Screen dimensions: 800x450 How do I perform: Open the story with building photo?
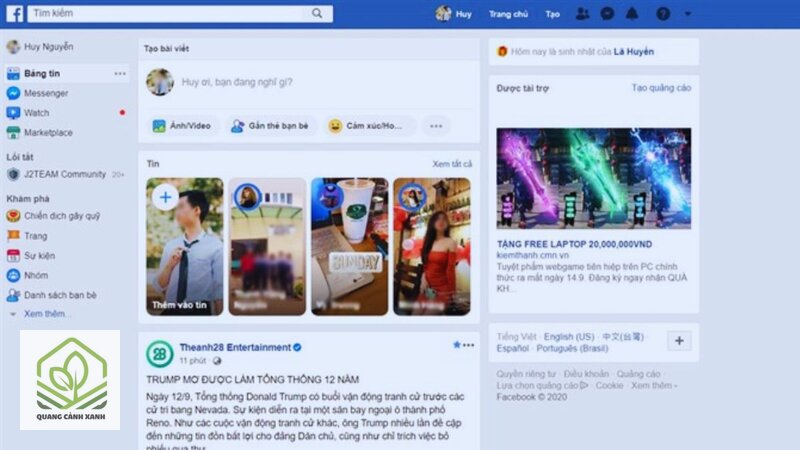coord(267,246)
